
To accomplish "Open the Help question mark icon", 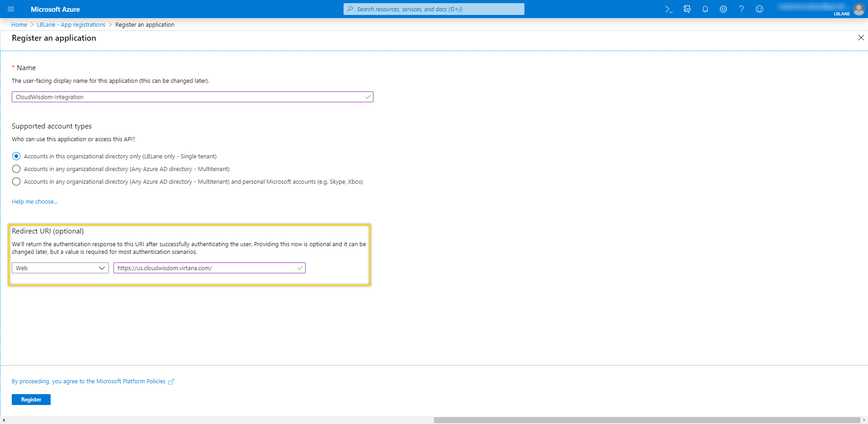I will point(741,9).
